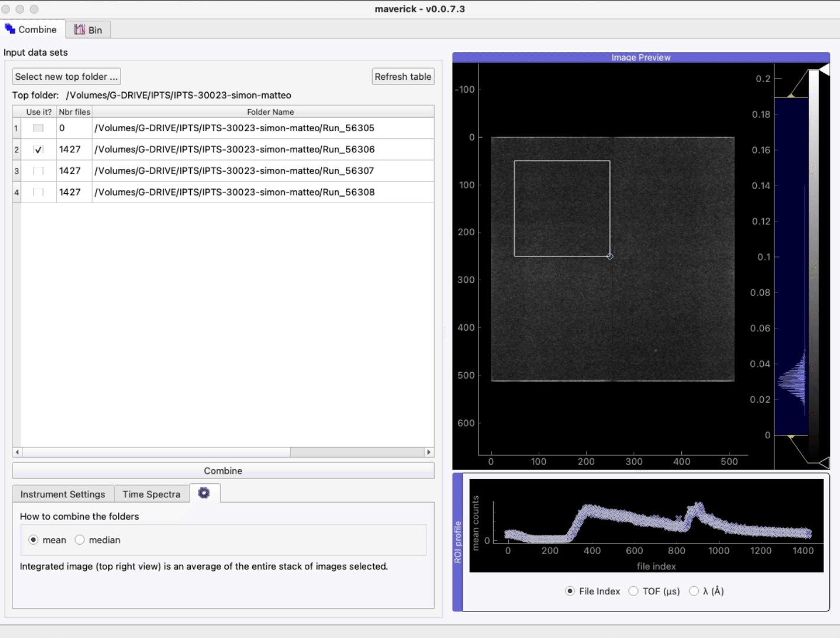
Task: Enable the Run_56307 checkbox
Action: pyautogui.click(x=38, y=171)
